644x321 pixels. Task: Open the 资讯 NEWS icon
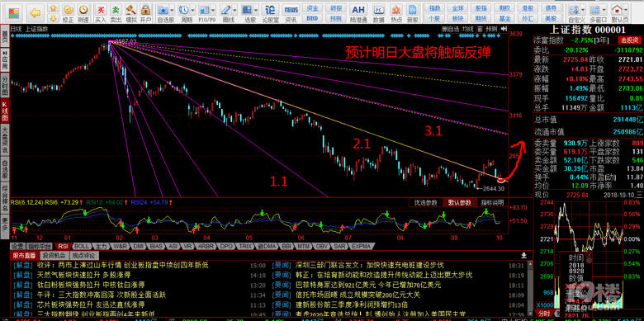(x=291, y=12)
